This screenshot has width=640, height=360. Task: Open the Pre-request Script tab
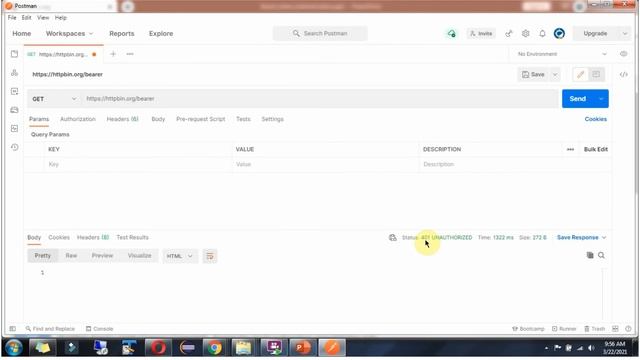(200, 119)
